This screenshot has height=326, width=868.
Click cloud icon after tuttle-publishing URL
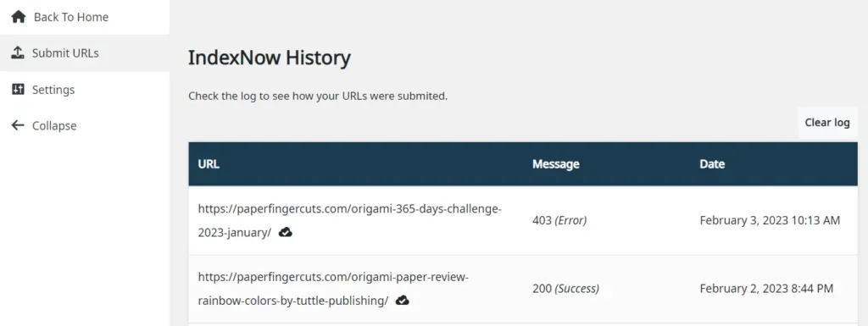point(403,301)
